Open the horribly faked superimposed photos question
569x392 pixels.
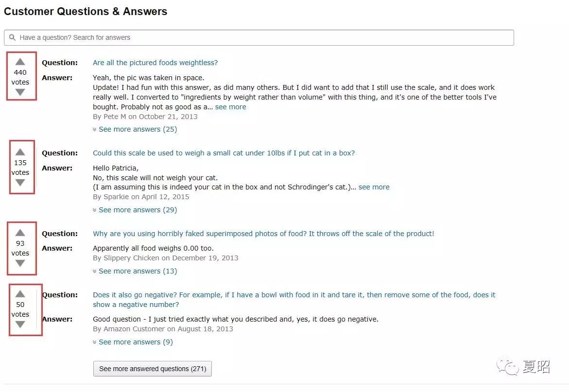coord(263,234)
